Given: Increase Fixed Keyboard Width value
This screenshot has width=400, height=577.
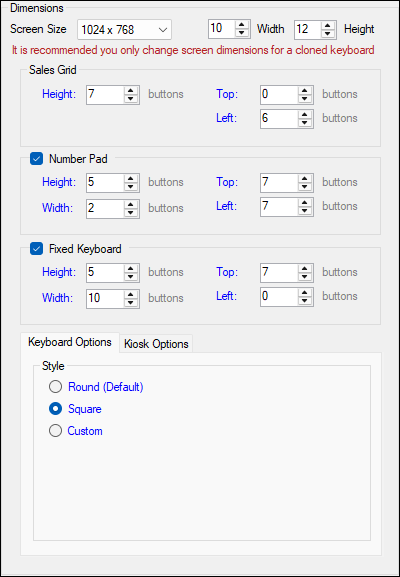Looking at the screenshot, I should [x=130, y=294].
